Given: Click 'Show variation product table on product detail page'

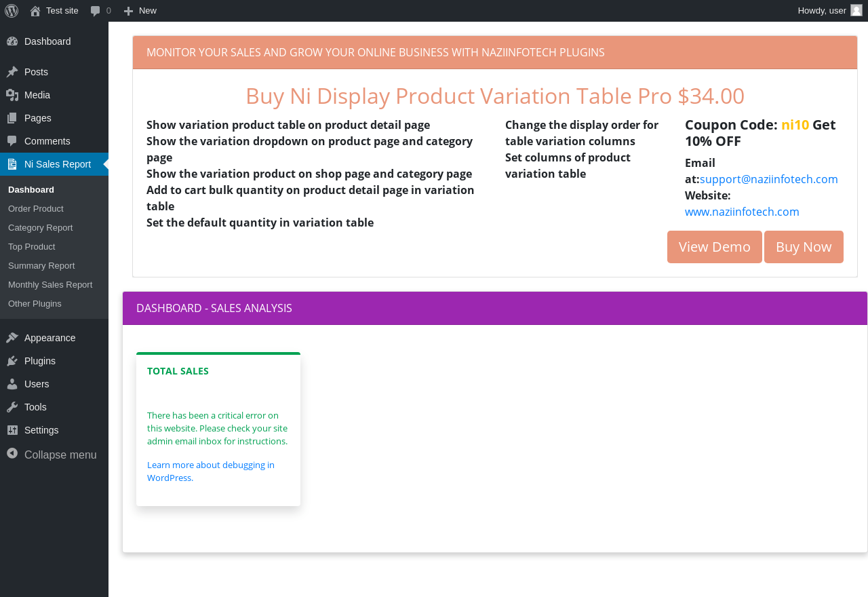Looking at the screenshot, I should pos(288,125).
